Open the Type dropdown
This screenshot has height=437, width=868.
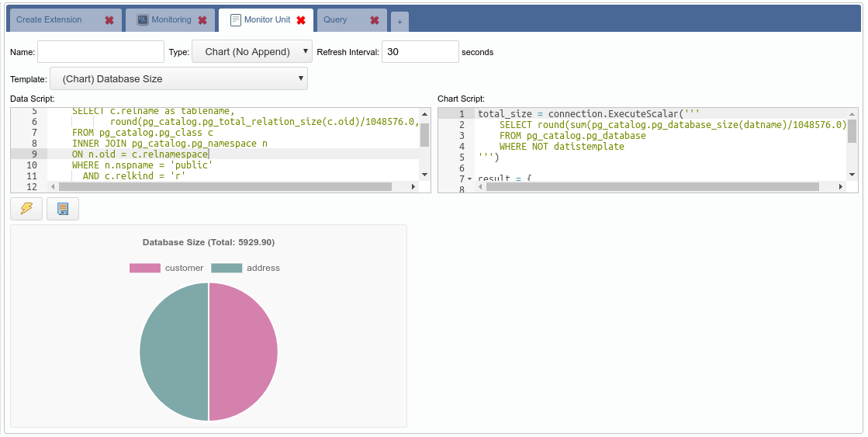point(251,52)
